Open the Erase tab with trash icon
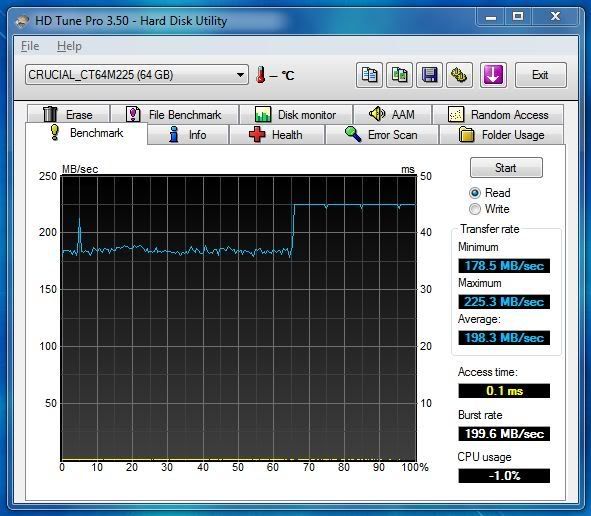 point(68,114)
